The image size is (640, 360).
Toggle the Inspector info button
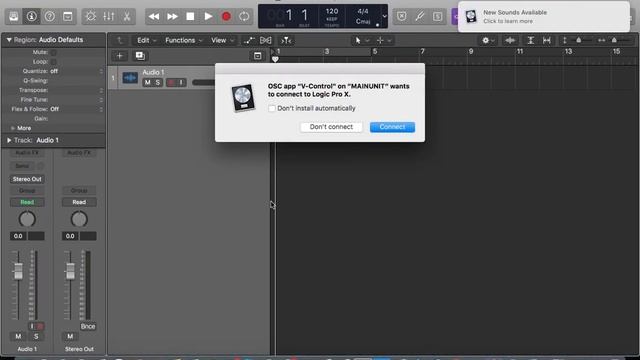pyautogui.click(x=31, y=16)
